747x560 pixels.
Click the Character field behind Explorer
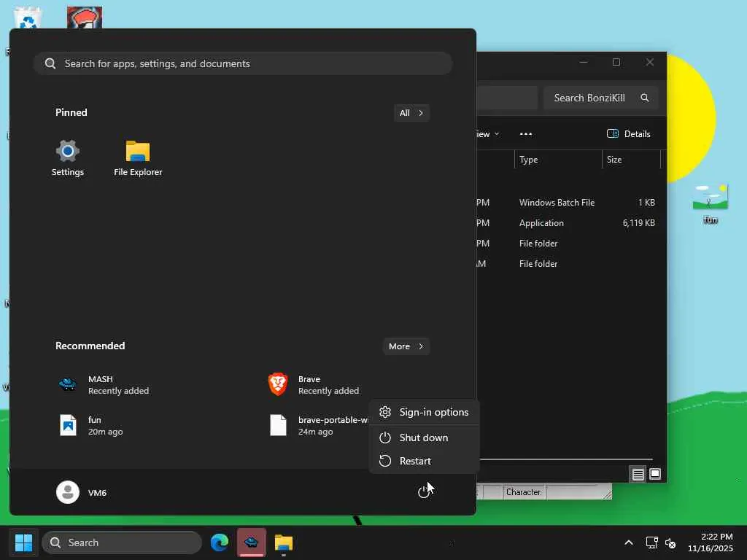pos(524,492)
